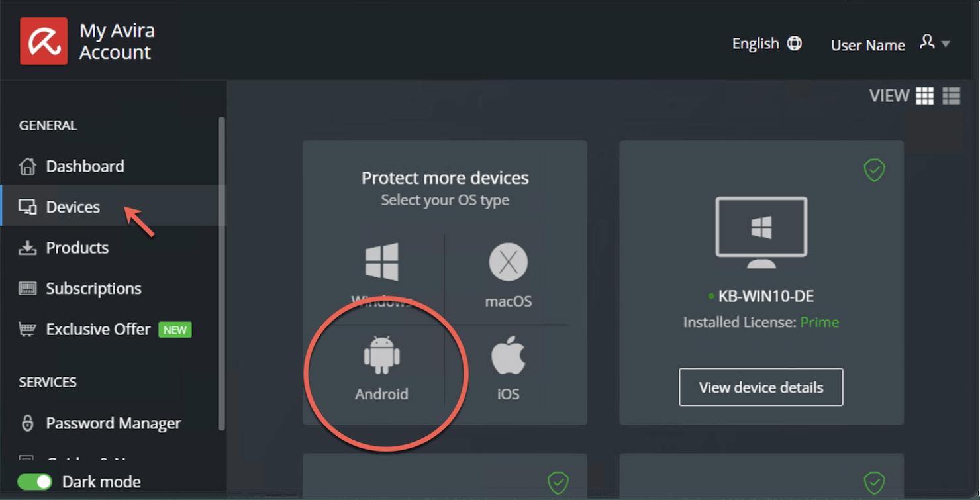Select the iOS icon
Screen dimensions: 980x500
pos(507,368)
